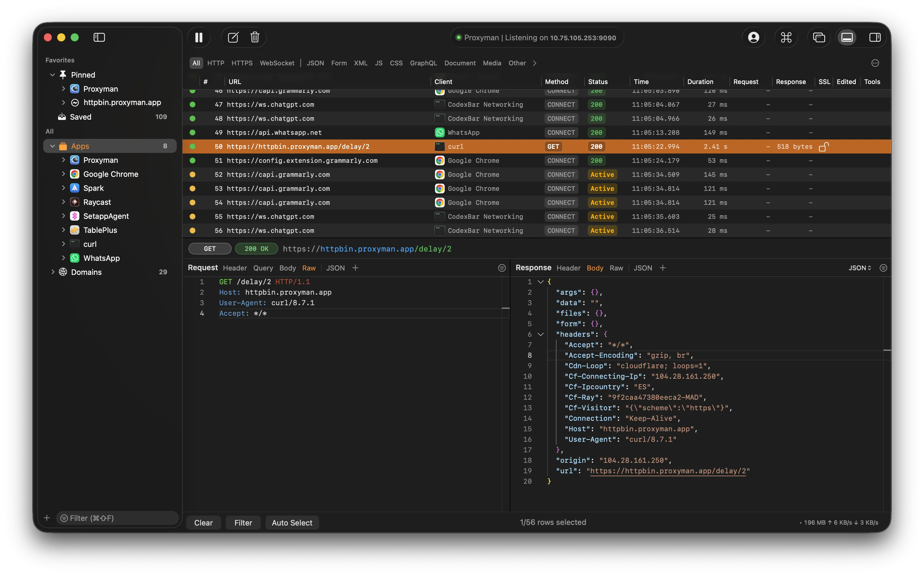Toggle the bottom panel layout button

point(847,37)
